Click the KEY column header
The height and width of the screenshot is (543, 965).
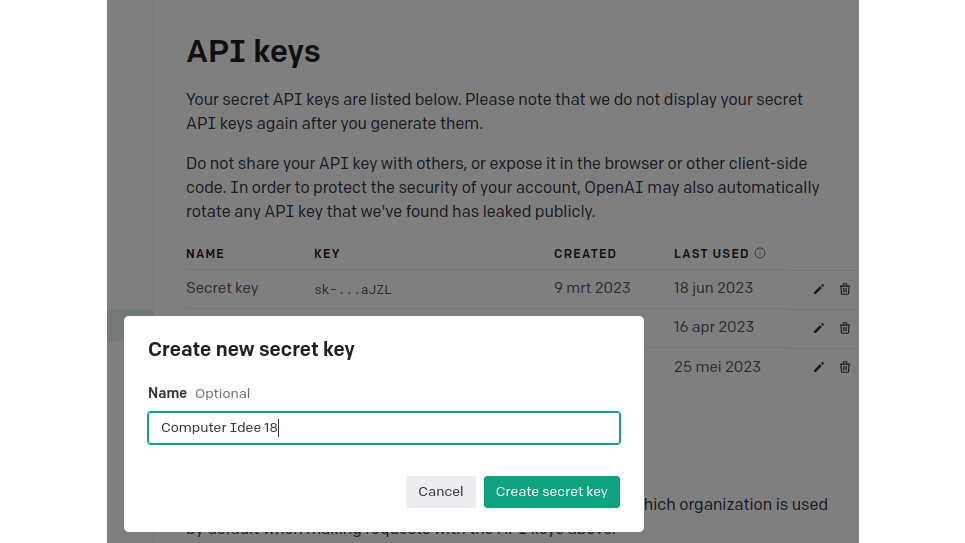327,254
